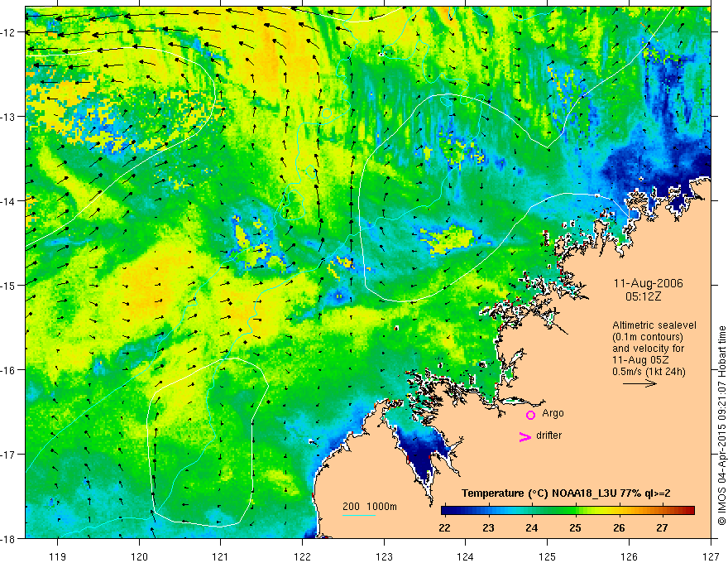The height and width of the screenshot is (563, 728).
Task: Click the longitude axis label '123'
Action: click(x=384, y=556)
